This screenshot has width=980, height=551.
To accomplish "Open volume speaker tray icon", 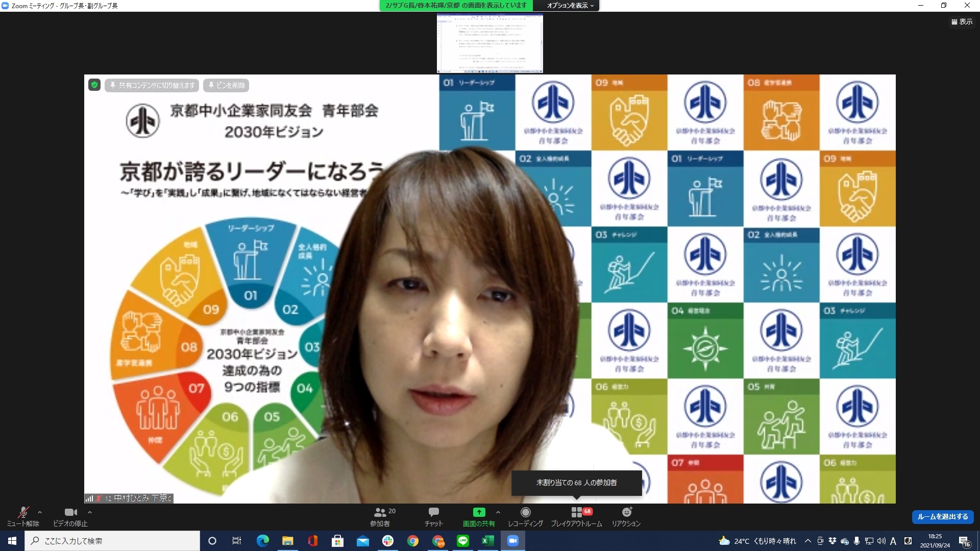I will tap(881, 541).
